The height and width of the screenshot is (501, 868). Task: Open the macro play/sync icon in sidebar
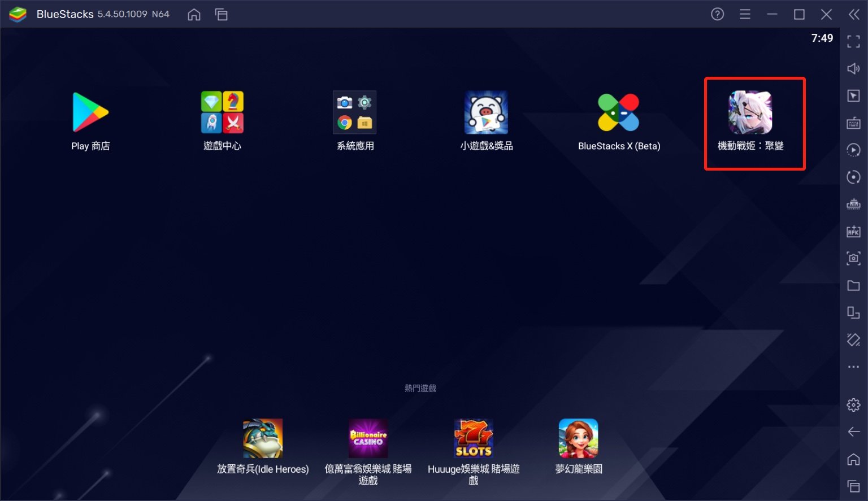point(854,150)
